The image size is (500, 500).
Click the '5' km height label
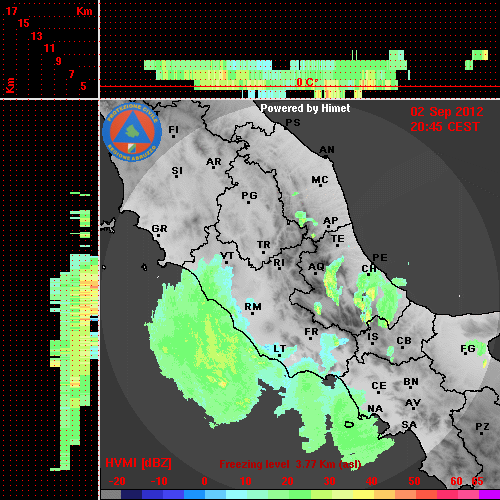83,86
